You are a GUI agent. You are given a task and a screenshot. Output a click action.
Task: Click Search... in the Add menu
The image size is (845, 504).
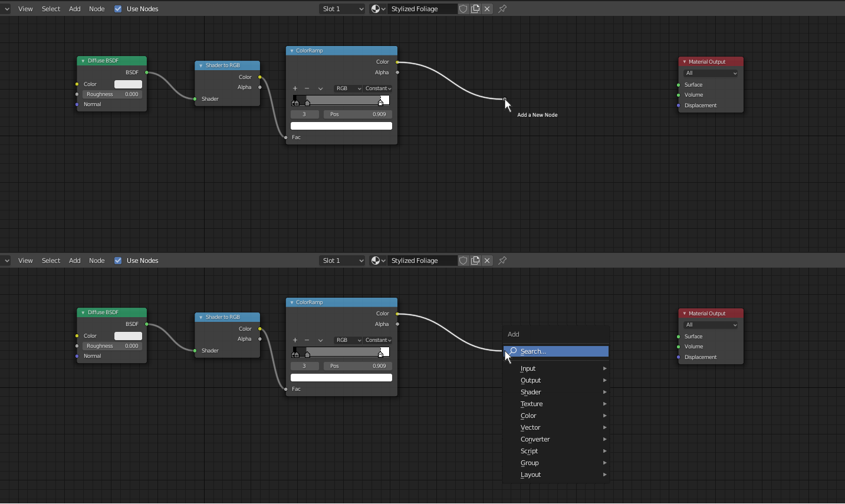tap(556, 351)
